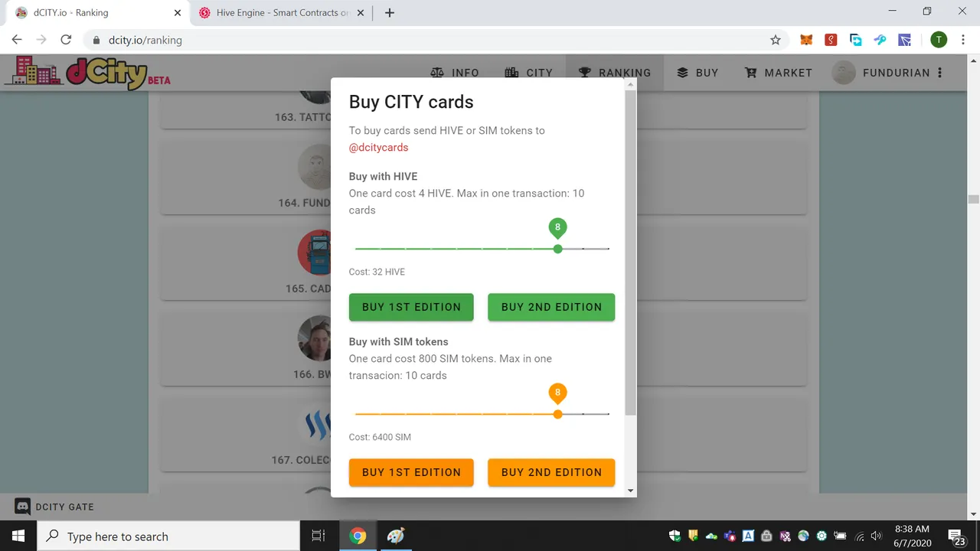The width and height of the screenshot is (980, 551).
Task: Click the forward navigation arrow
Action: point(41,40)
